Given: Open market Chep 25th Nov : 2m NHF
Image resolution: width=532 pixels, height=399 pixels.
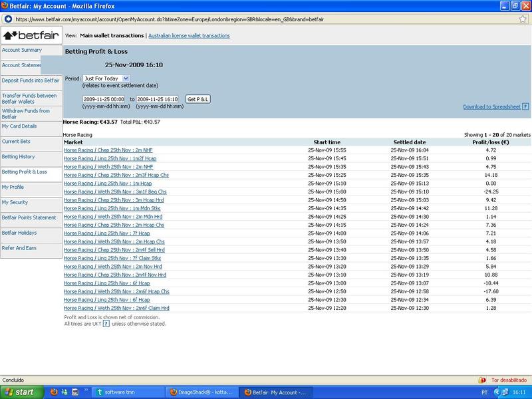Looking at the screenshot, I should pos(108,150).
